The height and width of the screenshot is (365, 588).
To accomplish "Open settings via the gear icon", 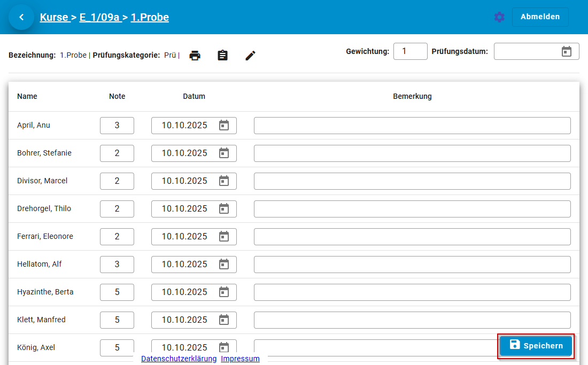I will tap(499, 17).
